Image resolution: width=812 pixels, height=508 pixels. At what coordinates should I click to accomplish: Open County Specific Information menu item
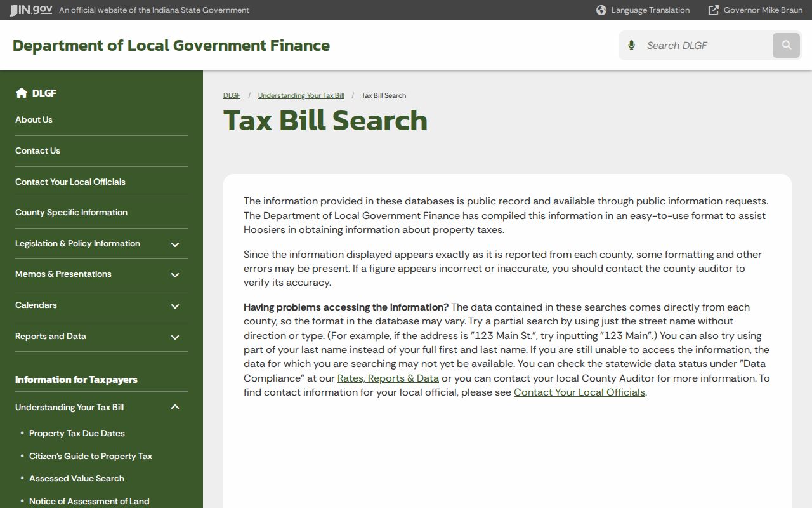(x=71, y=212)
